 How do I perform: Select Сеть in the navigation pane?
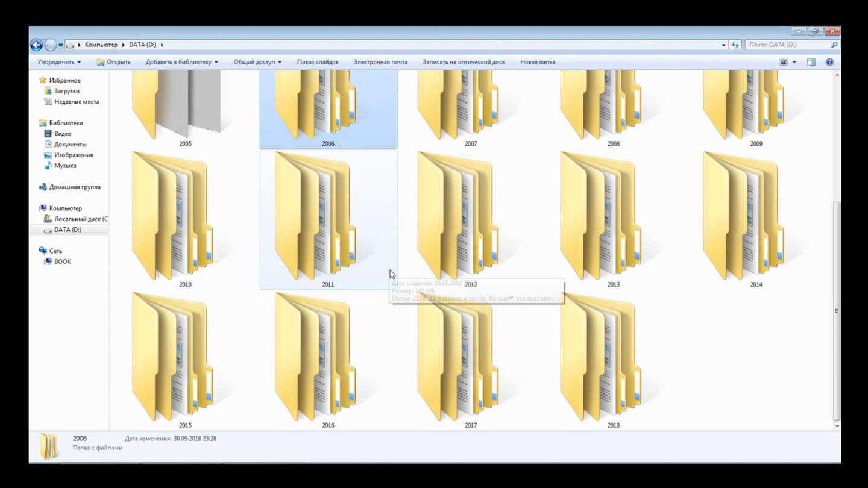[x=50, y=251]
